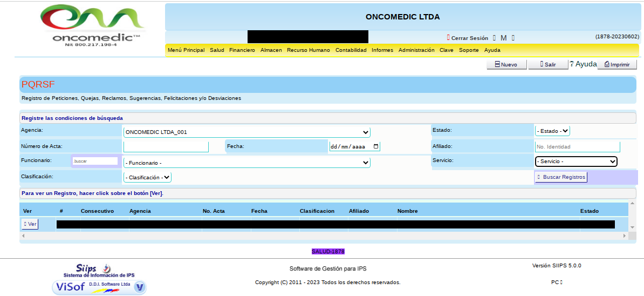Screen dimensions: 644x296
Task: Select the Clasificación dropdown
Action: point(147,177)
